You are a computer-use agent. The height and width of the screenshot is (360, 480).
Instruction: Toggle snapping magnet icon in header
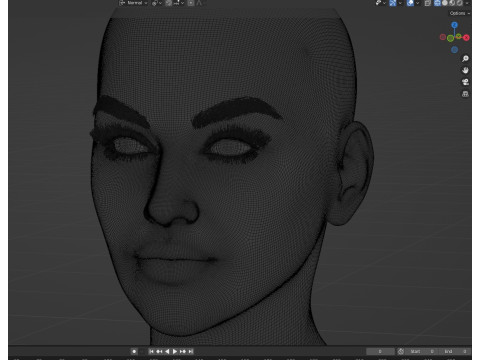click(169, 3)
